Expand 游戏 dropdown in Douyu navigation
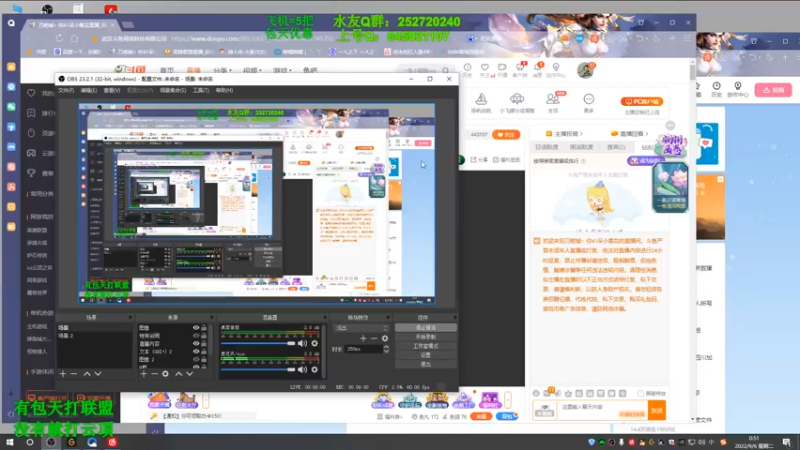800x450 pixels. (x=282, y=70)
